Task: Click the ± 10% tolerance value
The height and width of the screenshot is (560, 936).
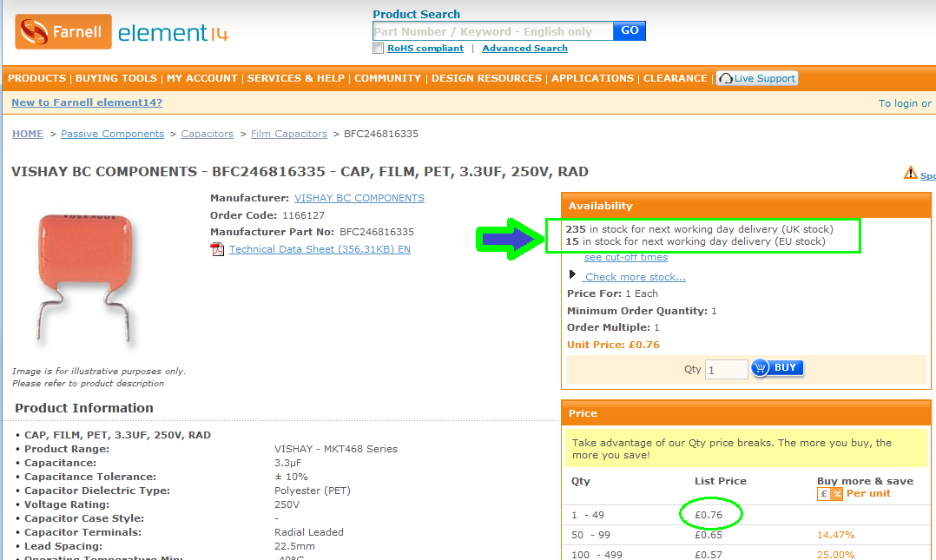Action: click(x=291, y=477)
